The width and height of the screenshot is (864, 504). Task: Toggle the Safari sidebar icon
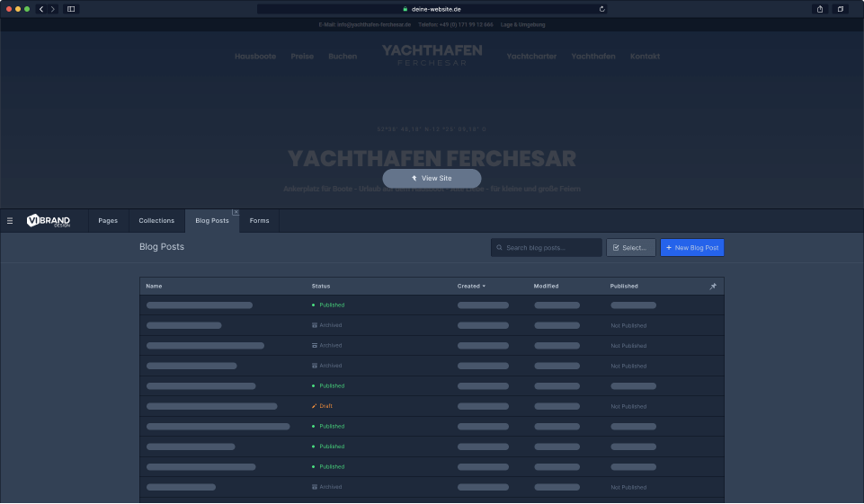pos(72,9)
